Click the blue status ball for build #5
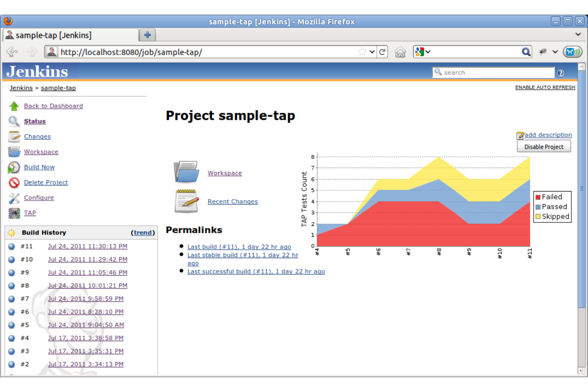The height and width of the screenshot is (392, 588). tap(12, 325)
